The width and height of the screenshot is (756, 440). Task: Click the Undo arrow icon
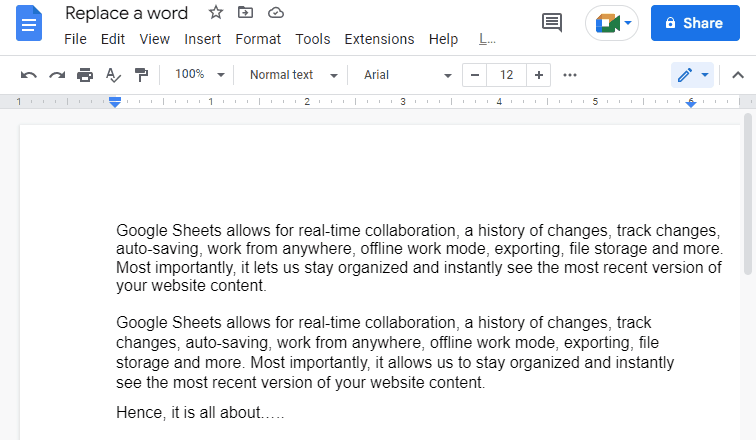[x=28, y=75]
